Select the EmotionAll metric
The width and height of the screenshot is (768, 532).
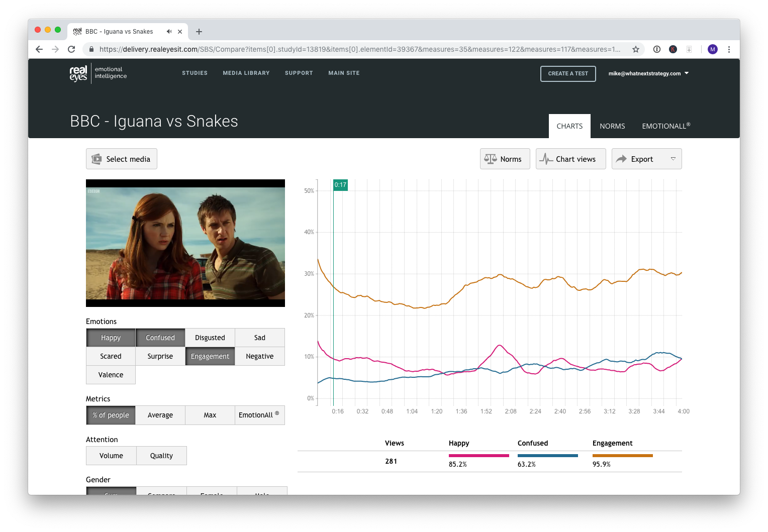pos(259,415)
